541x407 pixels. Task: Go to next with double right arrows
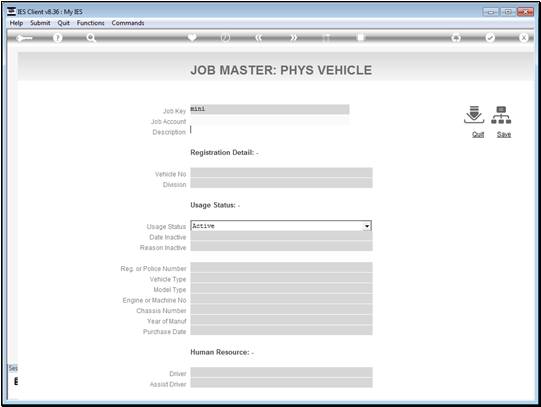(293, 38)
